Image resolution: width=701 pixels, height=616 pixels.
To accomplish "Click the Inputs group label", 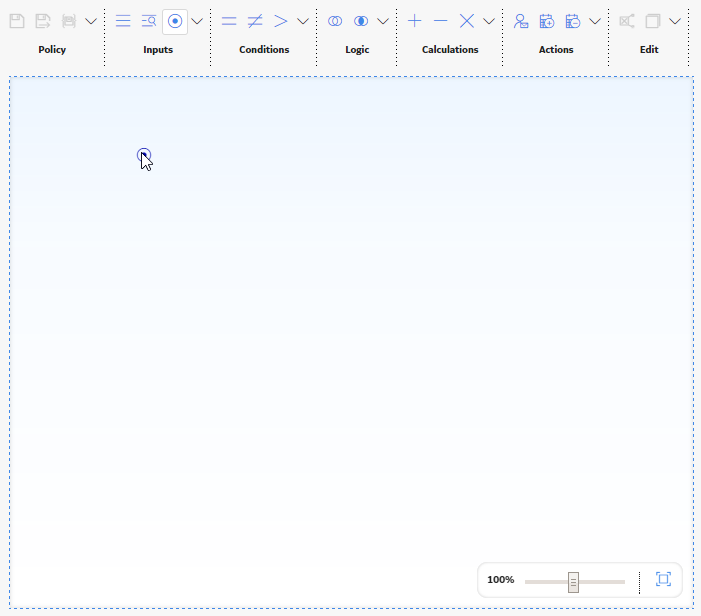I will (158, 50).
